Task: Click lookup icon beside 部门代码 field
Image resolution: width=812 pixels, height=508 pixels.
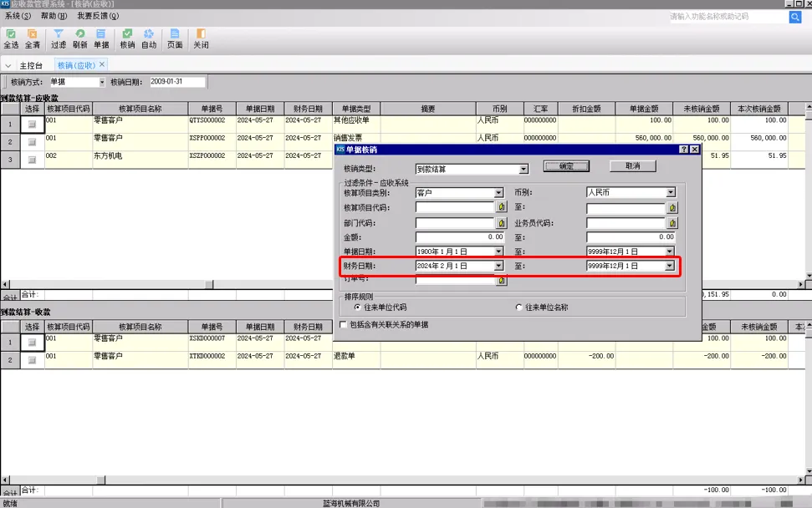Action: pos(501,223)
